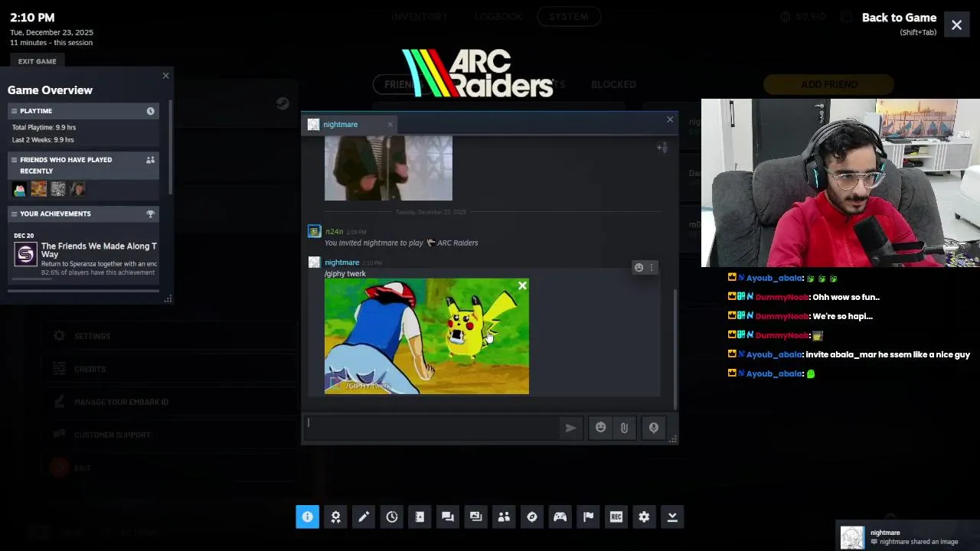Viewport: 980px width, 551px height.
Task: Open Notes pencil icon in toolbar
Action: pos(364,517)
